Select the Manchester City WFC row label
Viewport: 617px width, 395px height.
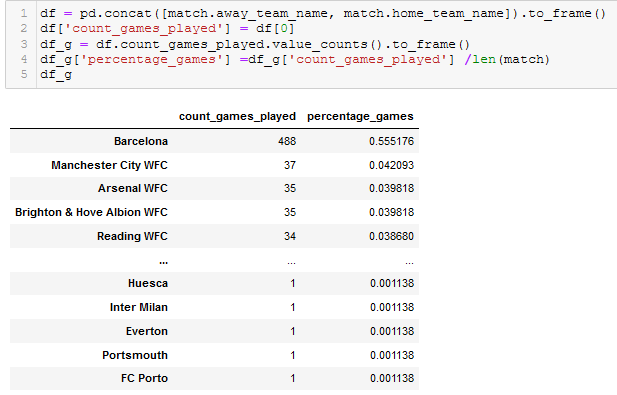109,165
